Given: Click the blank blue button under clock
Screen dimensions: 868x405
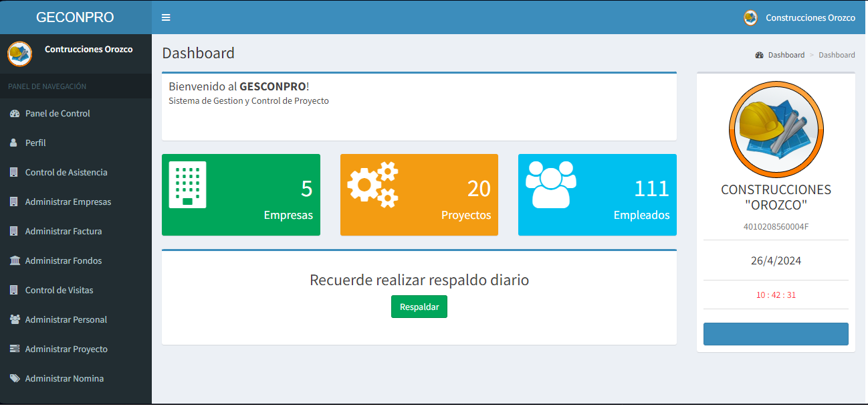Looking at the screenshot, I should (x=776, y=334).
